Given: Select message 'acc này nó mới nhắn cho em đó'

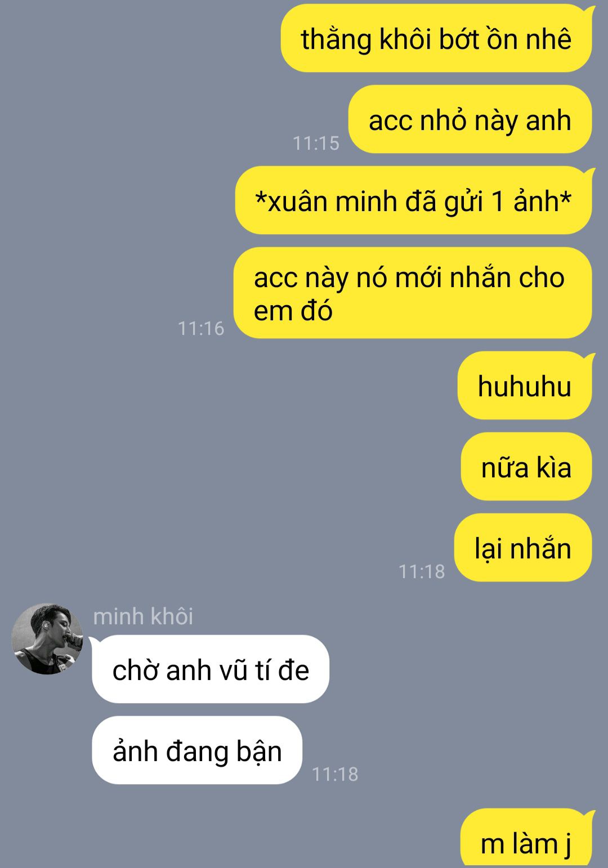Looking at the screenshot, I should point(413,293).
